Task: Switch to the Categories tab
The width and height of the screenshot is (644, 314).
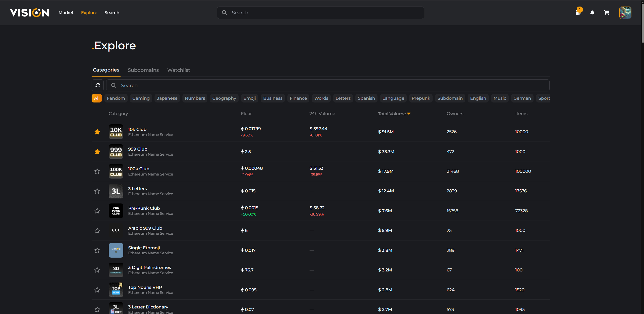Action: (x=106, y=70)
